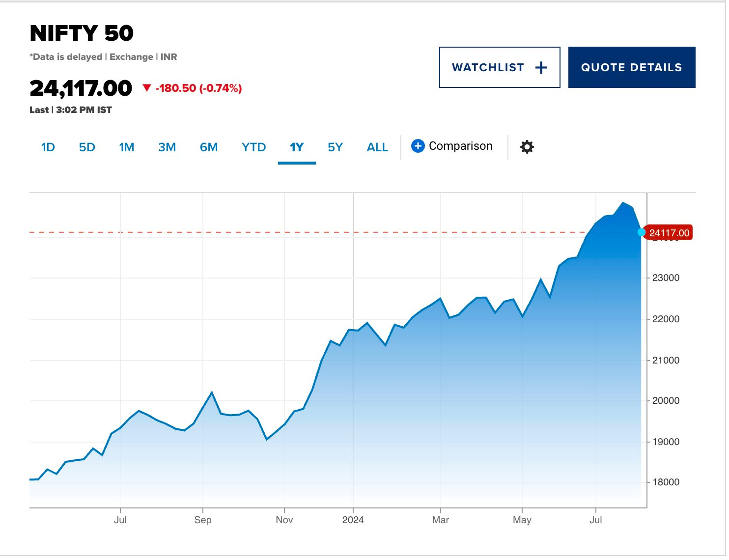Click the May x-axis label

[522, 520]
